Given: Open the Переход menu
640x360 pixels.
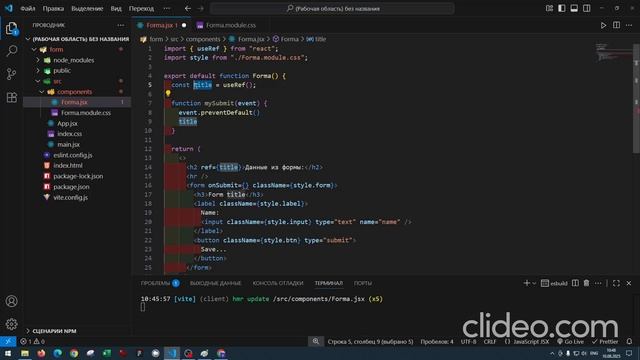Looking at the screenshot, I should 141,9.
